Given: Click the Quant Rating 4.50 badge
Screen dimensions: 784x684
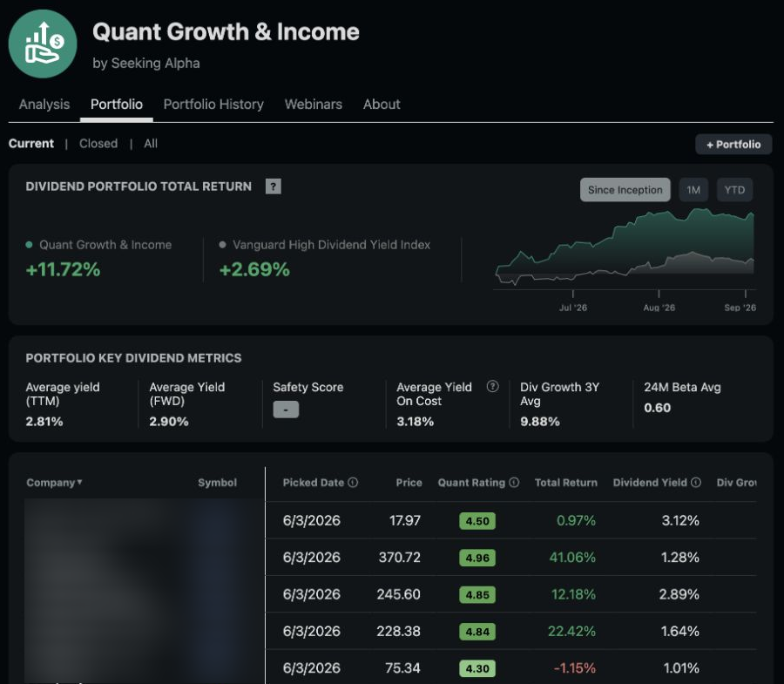Looking at the screenshot, I should click(477, 521).
